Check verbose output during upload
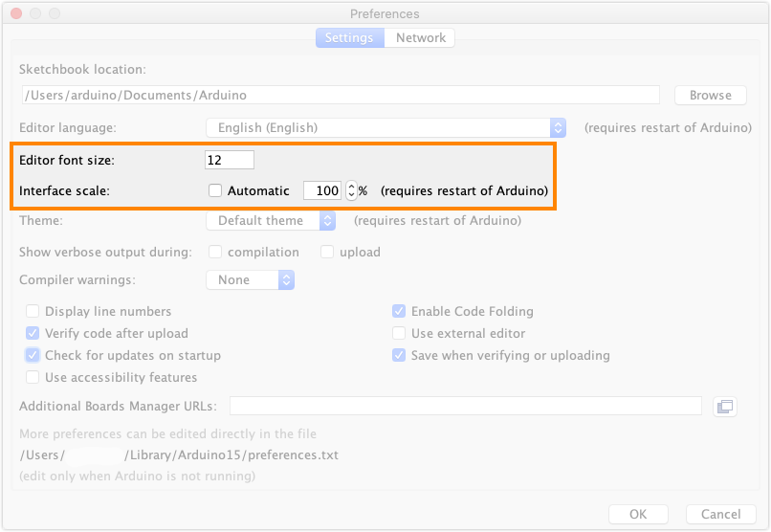The width and height of the screenshot is (771, 532). pyautogui.click(x=327, y=252)
